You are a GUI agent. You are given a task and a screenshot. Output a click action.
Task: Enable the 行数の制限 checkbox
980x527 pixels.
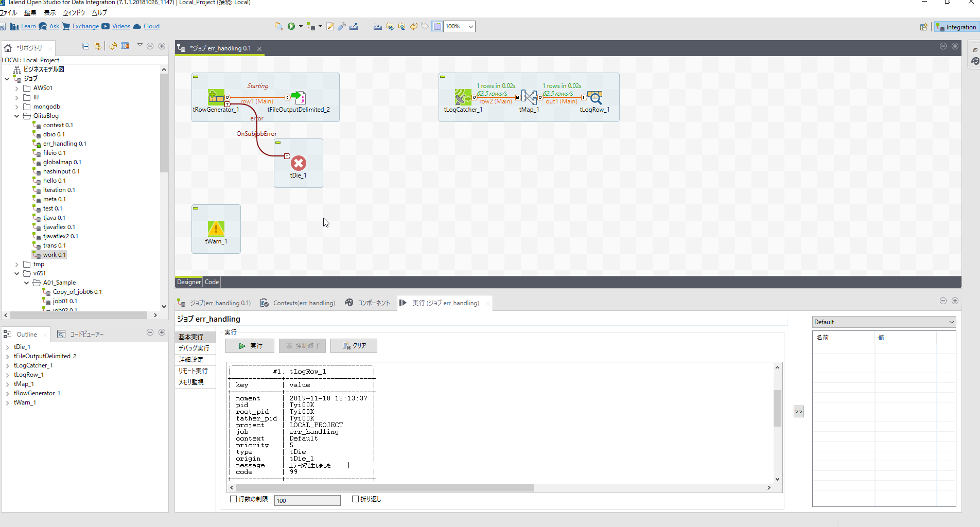click(233, 499)
